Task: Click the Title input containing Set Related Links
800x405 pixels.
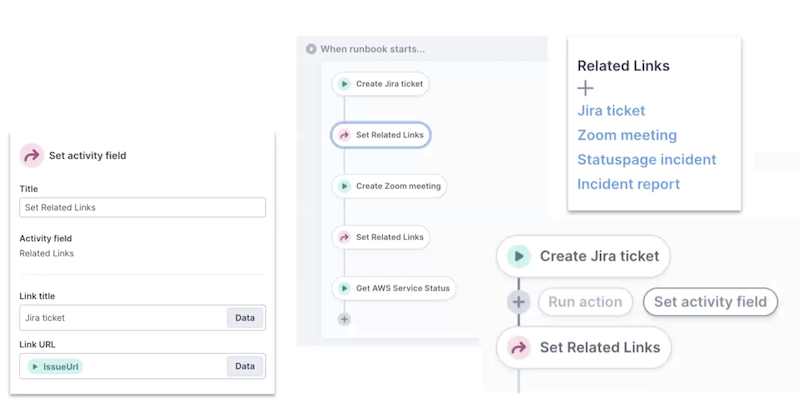Action: click(x=142, y=207)
